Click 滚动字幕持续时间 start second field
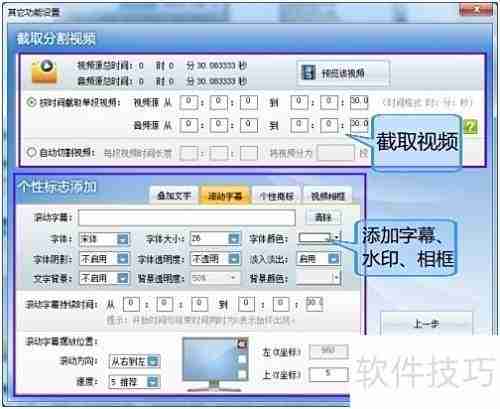The image size is (500, 409). (x=199, y=304)
